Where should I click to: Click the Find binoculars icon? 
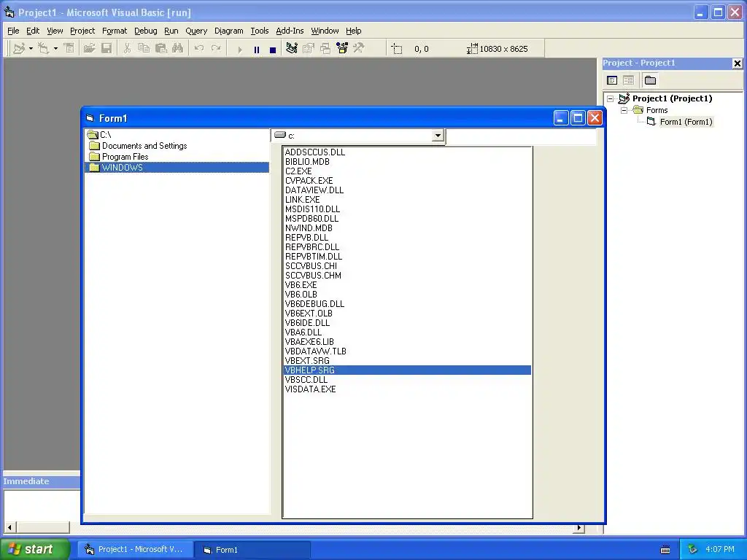tap(178, 49)
